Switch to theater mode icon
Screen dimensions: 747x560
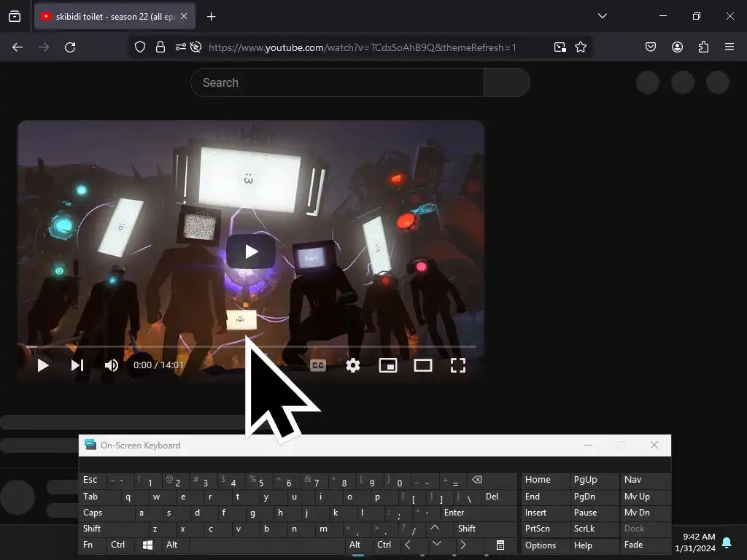point(423,365)
